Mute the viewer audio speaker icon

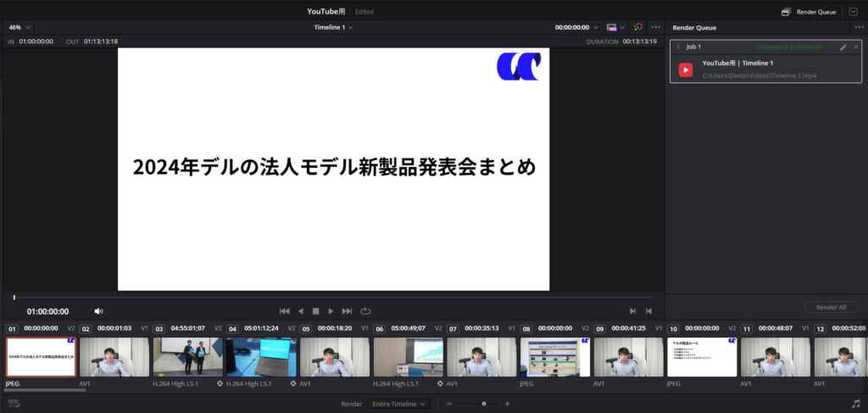[98, 311]
